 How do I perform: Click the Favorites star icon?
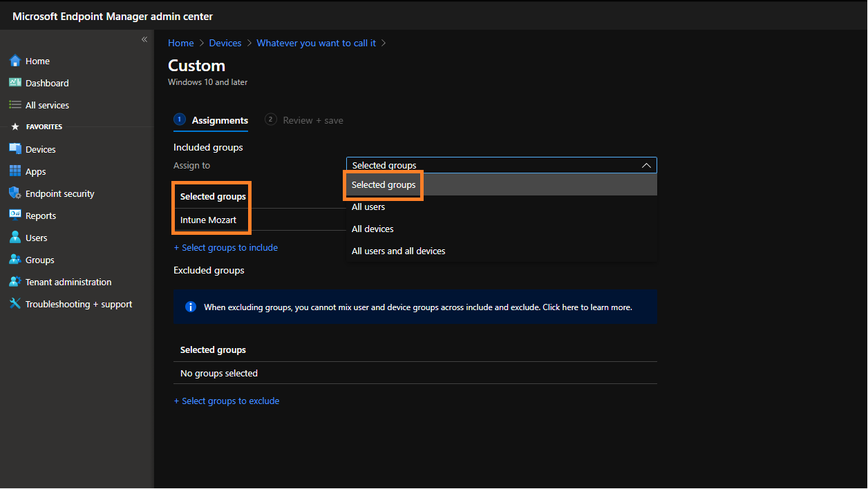[15, 127]
